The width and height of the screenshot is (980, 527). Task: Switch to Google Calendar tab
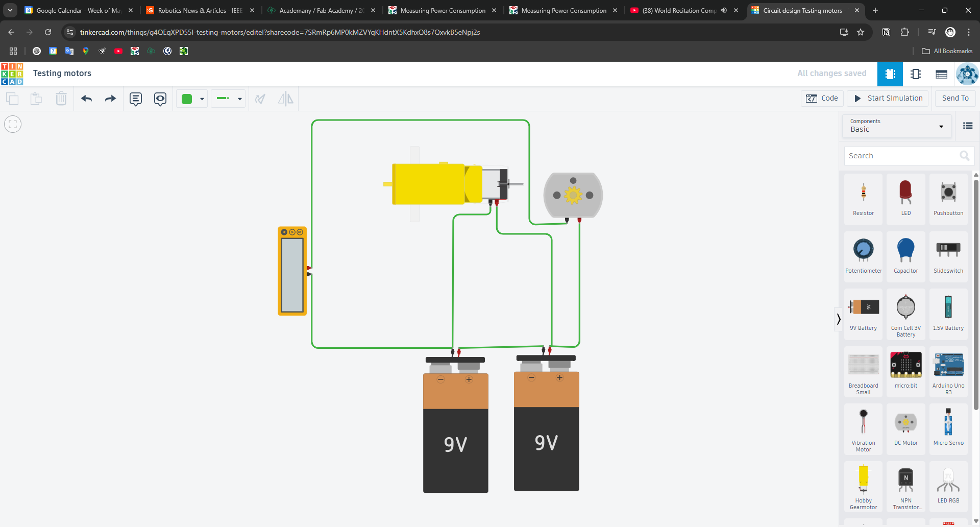(x=79, y=10)
